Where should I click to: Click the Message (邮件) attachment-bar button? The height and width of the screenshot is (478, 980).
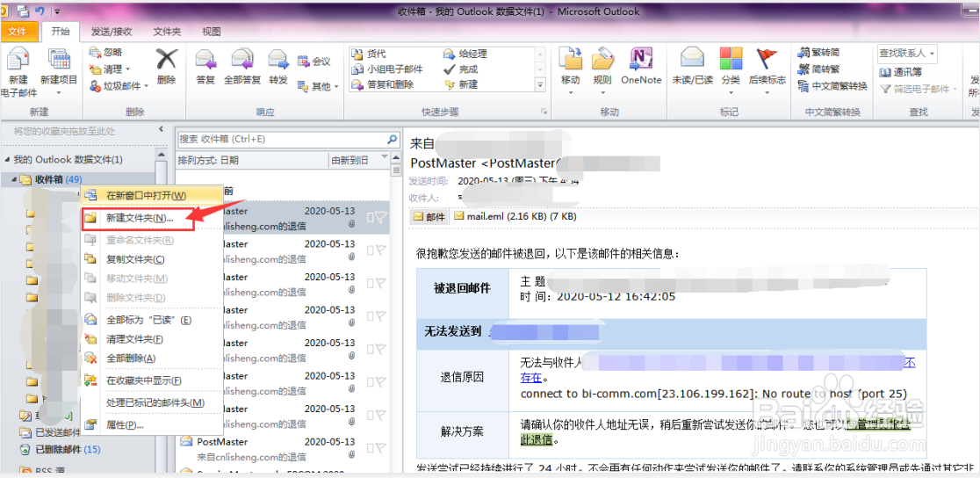tap(429, 216)
